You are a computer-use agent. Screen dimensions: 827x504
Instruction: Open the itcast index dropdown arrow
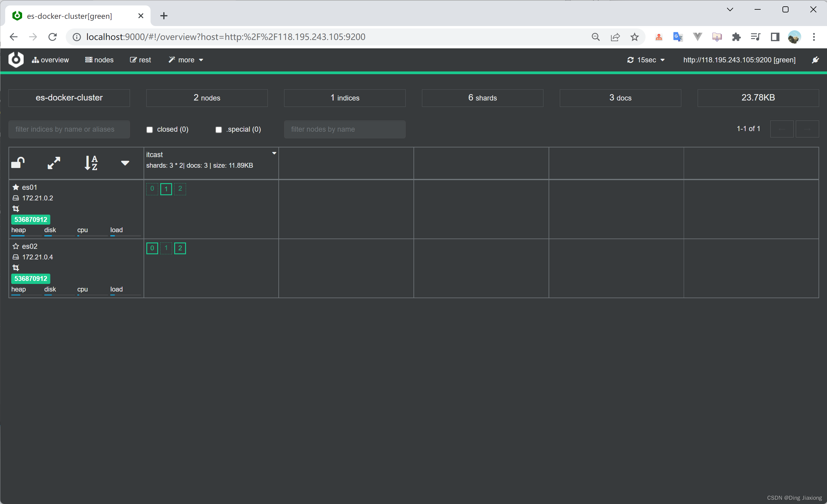click(x=274, y=153)
